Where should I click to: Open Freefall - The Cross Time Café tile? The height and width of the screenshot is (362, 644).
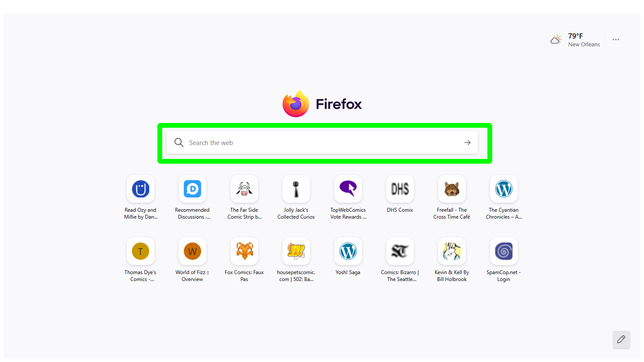pyautogui.click(x=452, y=189)
